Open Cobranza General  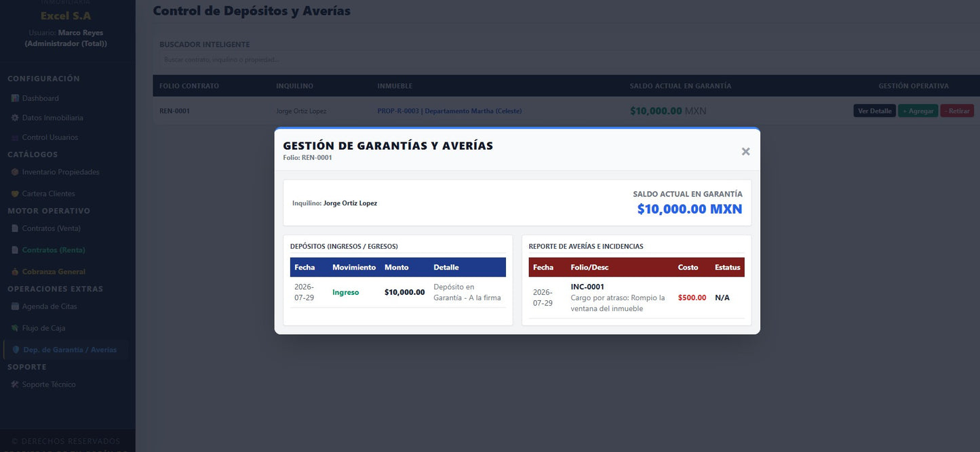click(54, 272)
